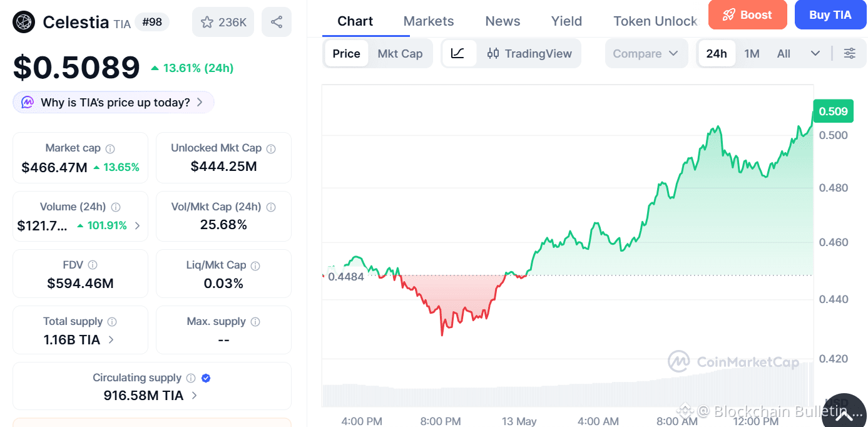The image size is (868, 427).
Task: Add Celestia to watchlist via star button
Action: pos(223,23)
